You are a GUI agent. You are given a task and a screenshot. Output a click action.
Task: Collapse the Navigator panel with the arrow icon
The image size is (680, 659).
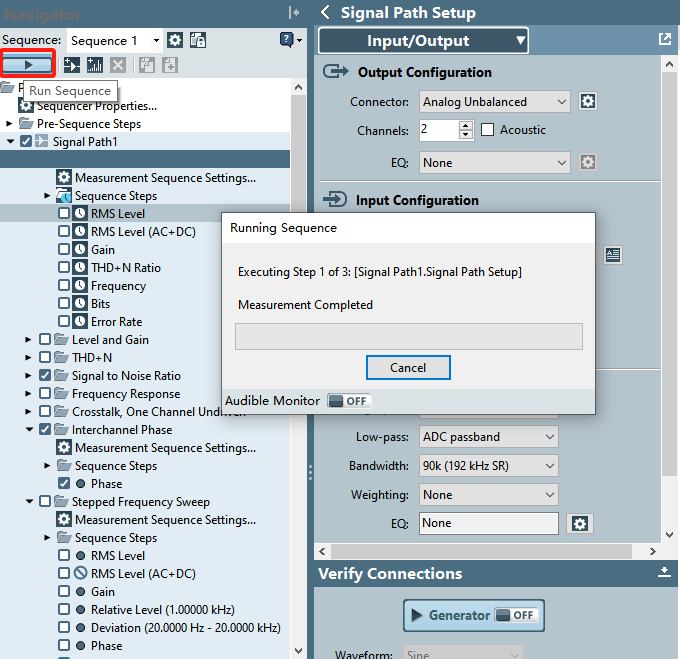click(293, 12)
